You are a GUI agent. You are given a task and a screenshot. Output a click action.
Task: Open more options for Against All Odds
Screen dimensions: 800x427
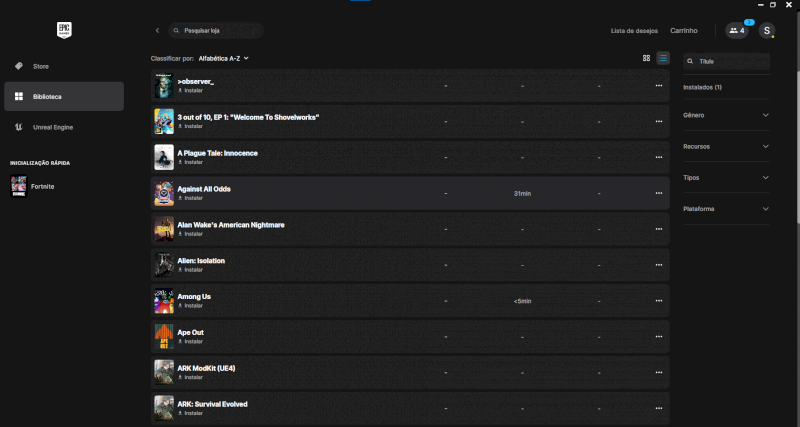658,193
